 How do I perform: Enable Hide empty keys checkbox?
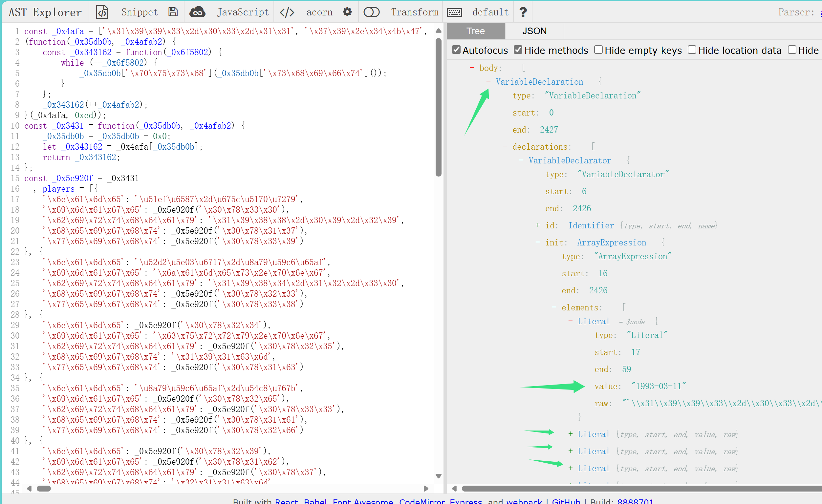(598, 50)
